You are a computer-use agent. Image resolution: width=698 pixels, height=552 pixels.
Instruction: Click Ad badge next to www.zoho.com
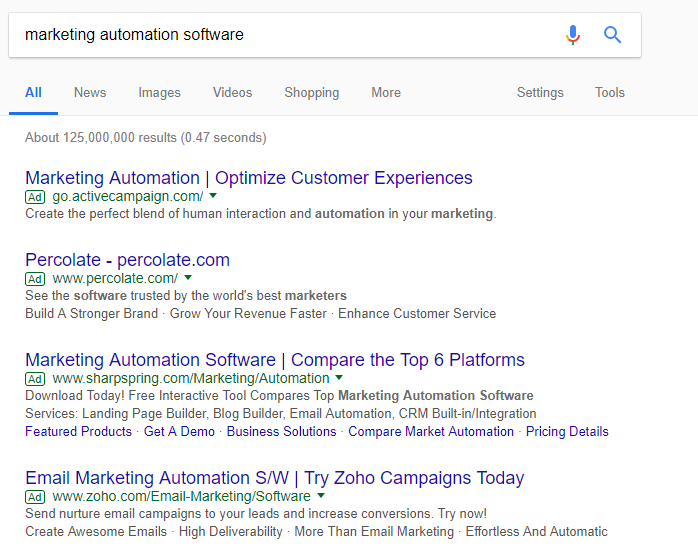(x=35, y=497)
